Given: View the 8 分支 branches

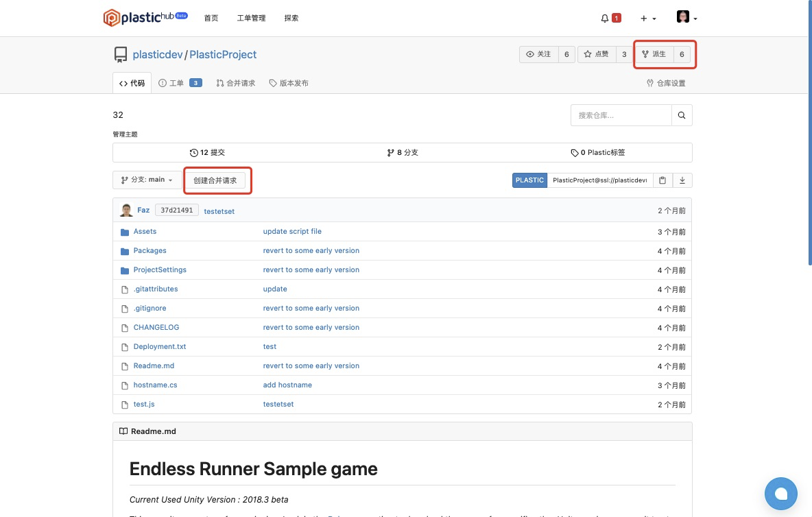Looking at the screenshot, I should (x=403, y=153).
